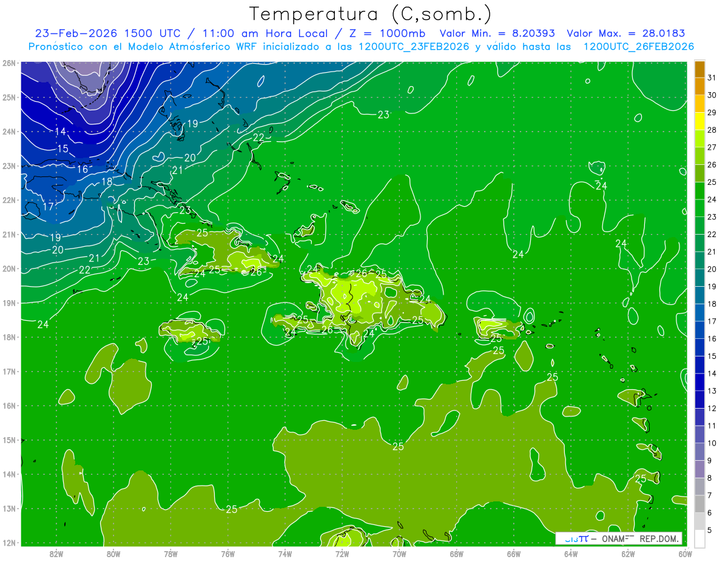The image size is (728, 562).
Task: Click the "14" contour label on the map
Action: click(61, 132)
